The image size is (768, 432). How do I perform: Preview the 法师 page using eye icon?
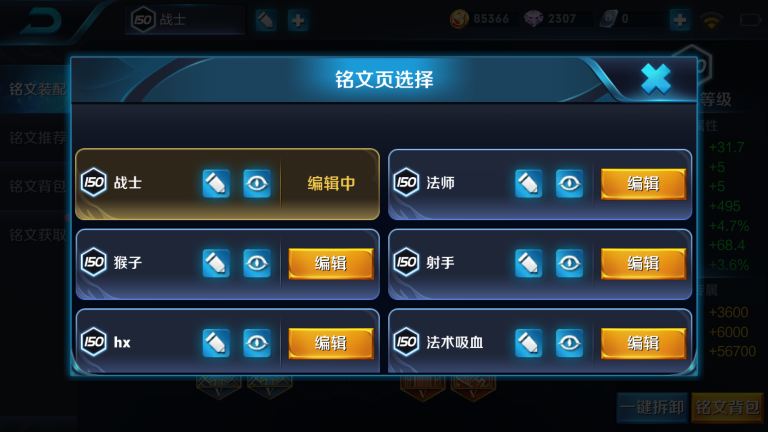pos(569,184)
